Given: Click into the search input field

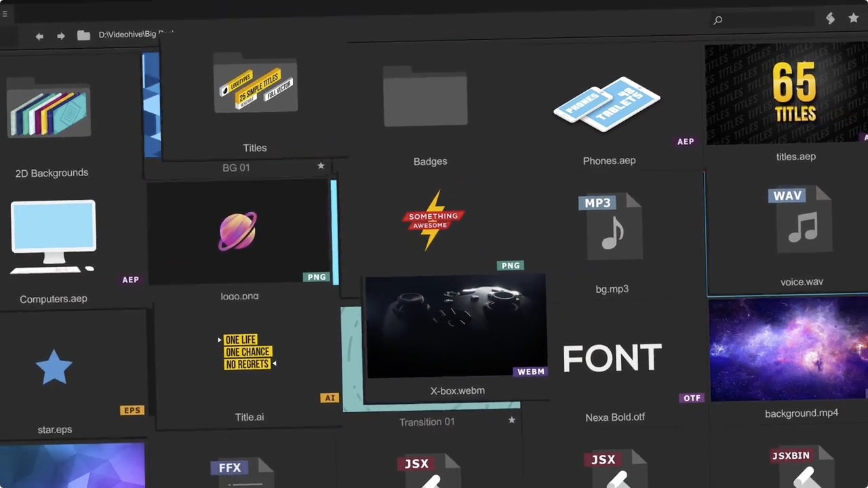Looking at the screenshot, I should pos(759,20).
